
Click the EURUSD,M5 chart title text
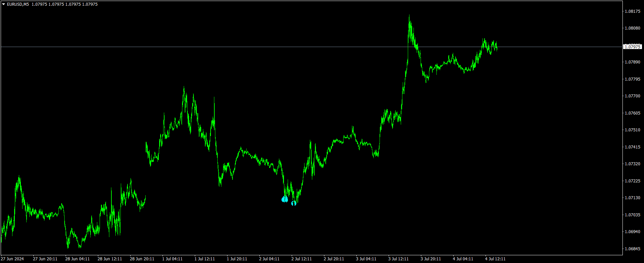pyautogui.click(x=18, y=4)
